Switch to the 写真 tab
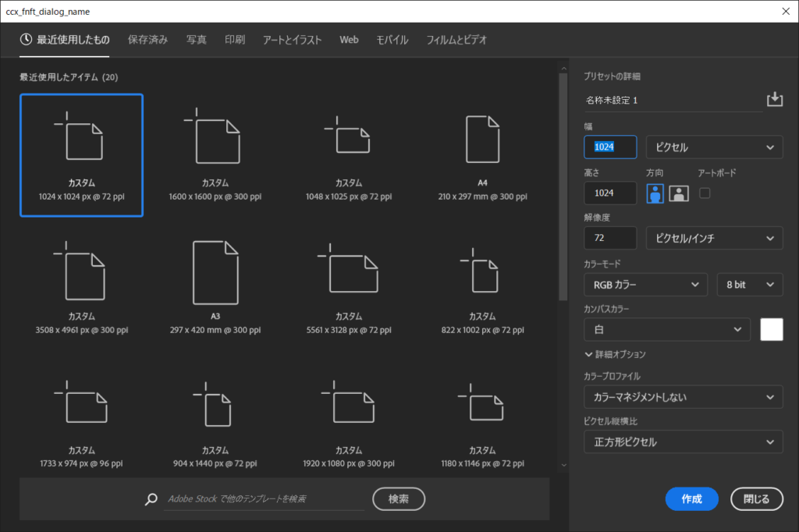 pos(197,40)
